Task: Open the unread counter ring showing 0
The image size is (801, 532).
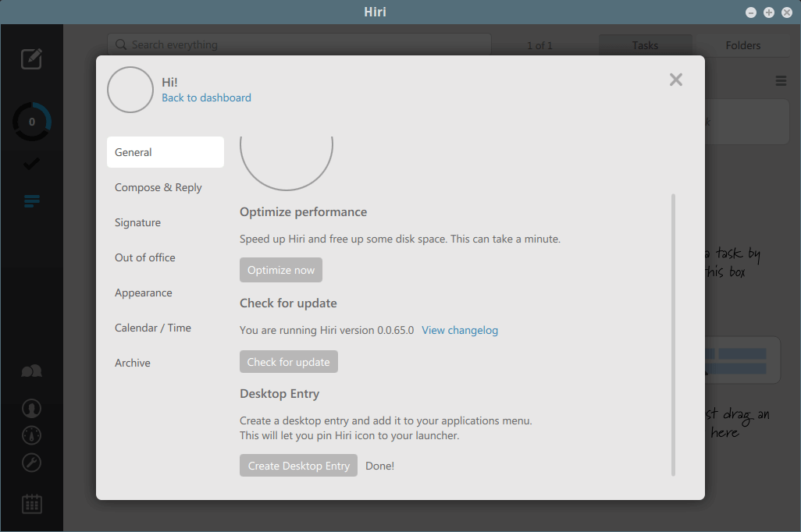Action: pyautogui.click(x=32, y=122)
